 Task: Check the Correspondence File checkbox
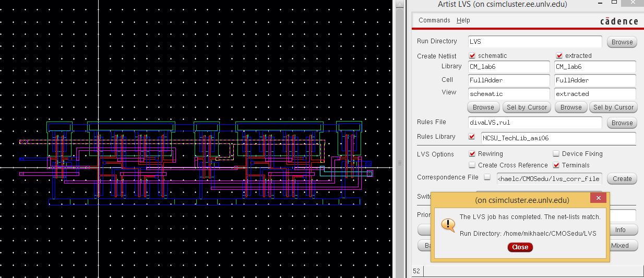[x=487, y=177]
